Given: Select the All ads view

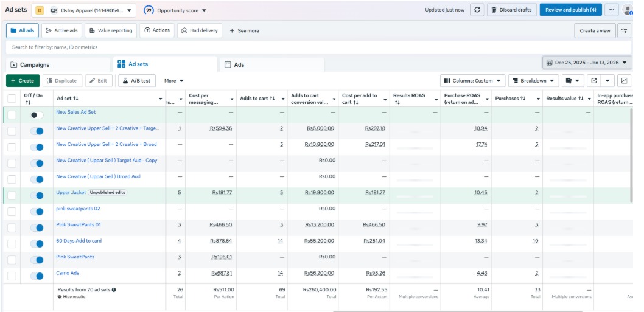Looking at the screenshot, I should pos(23,31).
